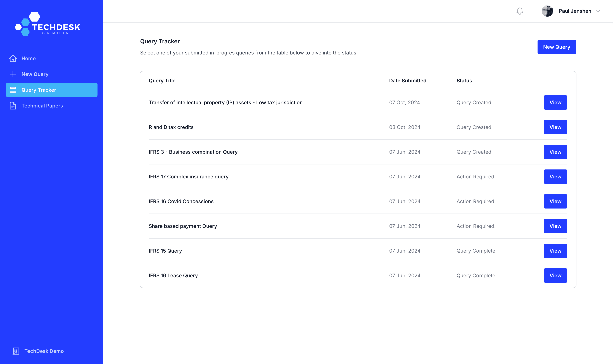Go to the Home menu item
Screen dimensions: 613x364
[x=28, y=58]
